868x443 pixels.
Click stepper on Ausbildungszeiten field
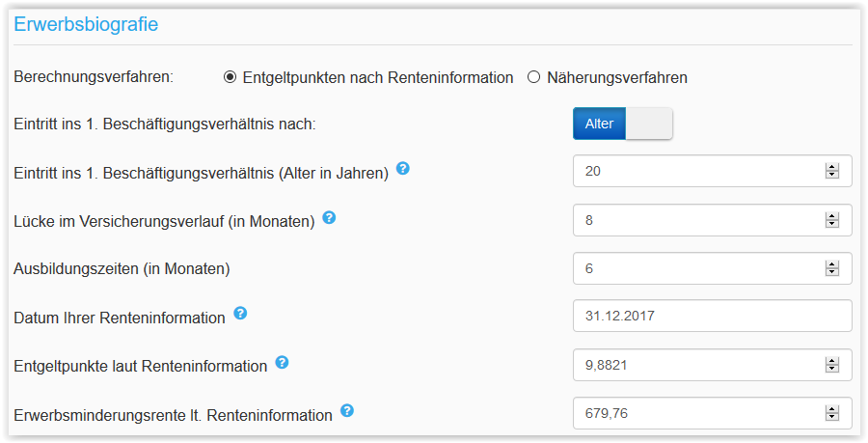pyautogui.click(x=831, y=267)
